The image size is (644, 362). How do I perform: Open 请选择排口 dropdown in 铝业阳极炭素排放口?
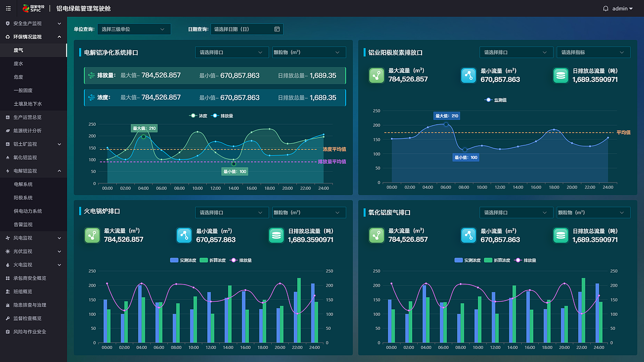pyautogui.click(x=516, y=52)
